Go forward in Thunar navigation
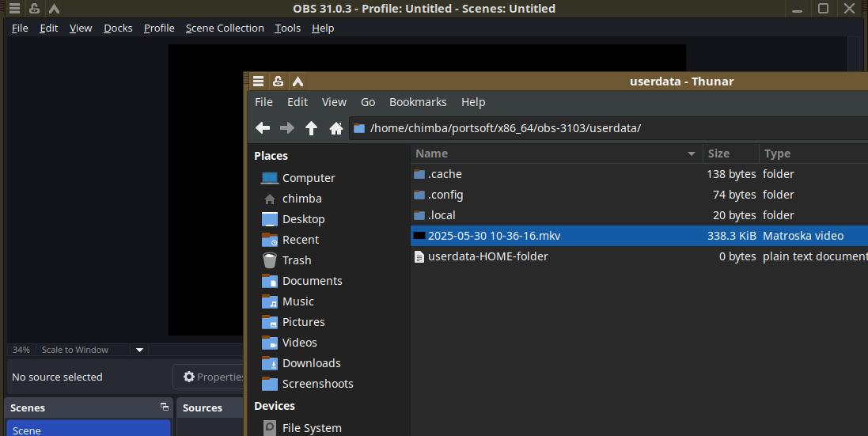The height and width of the screenshot is (436, 868). click(x=286, y=128)
